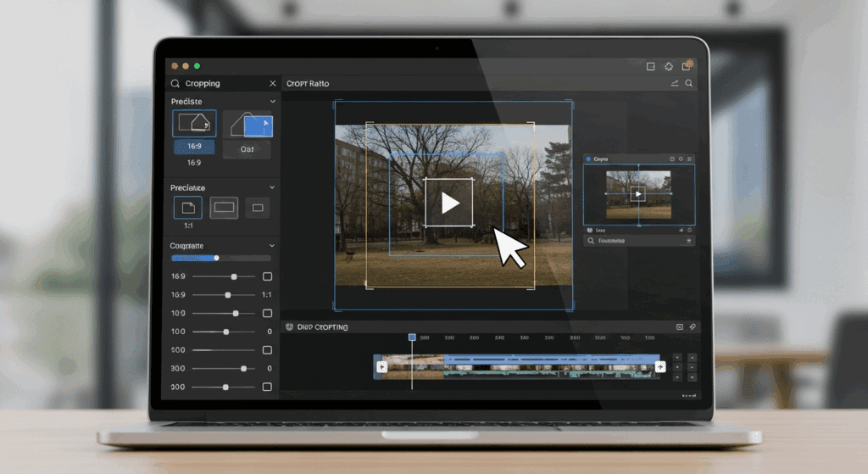
Task: Enable the checkbox on first 16:9 slider row
Action: point(267,276)
